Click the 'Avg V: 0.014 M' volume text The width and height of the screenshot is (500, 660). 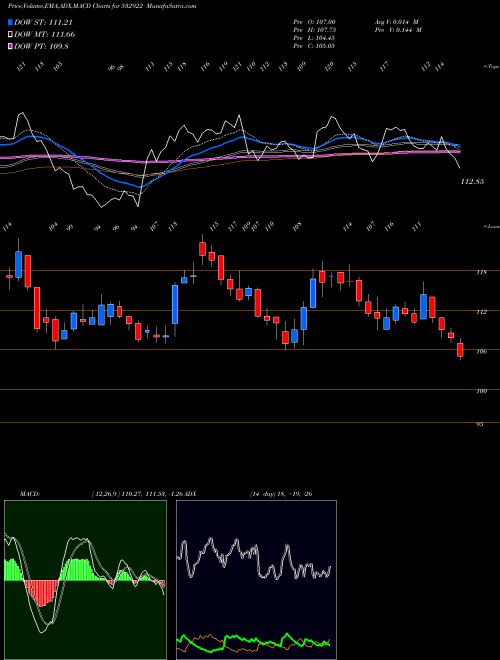(396, 22)
